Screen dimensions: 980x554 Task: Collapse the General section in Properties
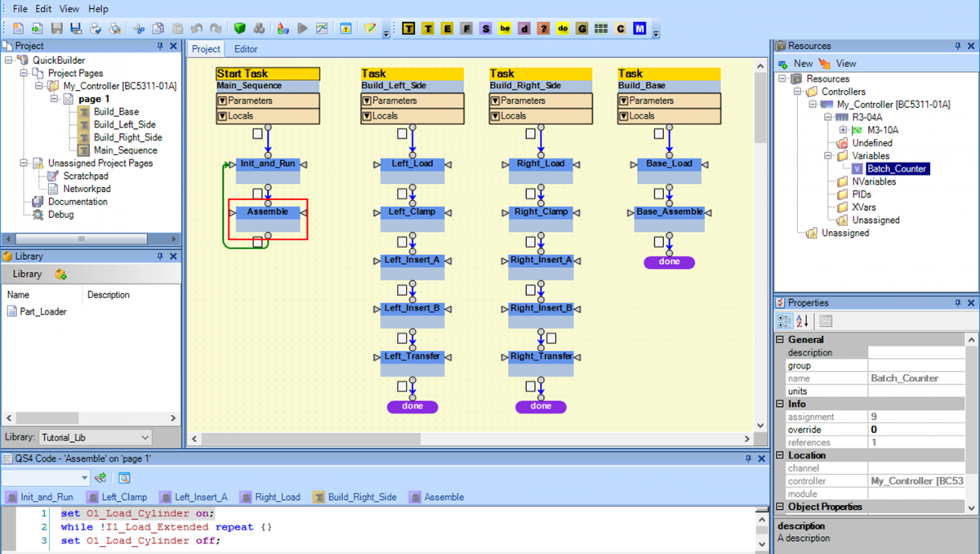pyautogui.click(x=781, y=340)
